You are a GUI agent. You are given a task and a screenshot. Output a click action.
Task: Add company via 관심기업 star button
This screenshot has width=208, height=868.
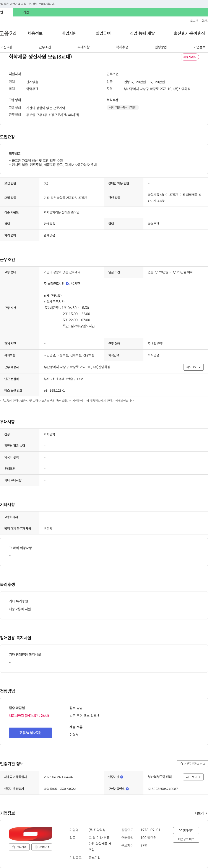[19, 847]
